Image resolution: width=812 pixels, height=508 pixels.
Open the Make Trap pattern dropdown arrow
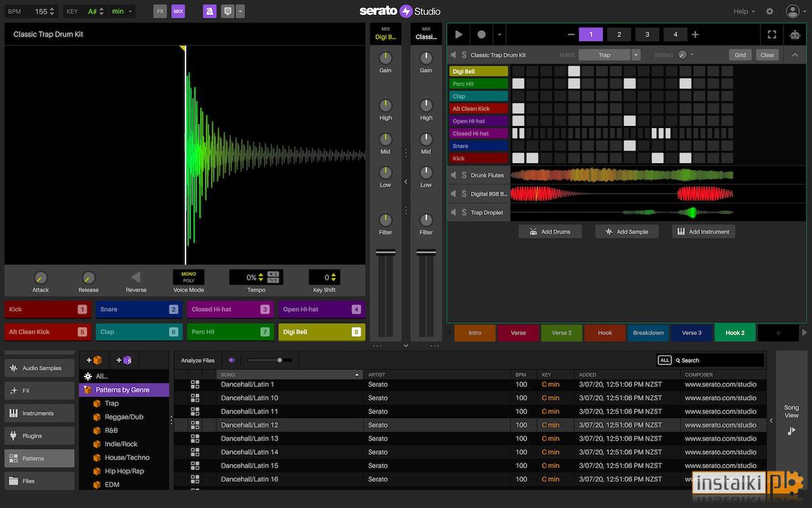pyautogui.click(x=635, y=55)
